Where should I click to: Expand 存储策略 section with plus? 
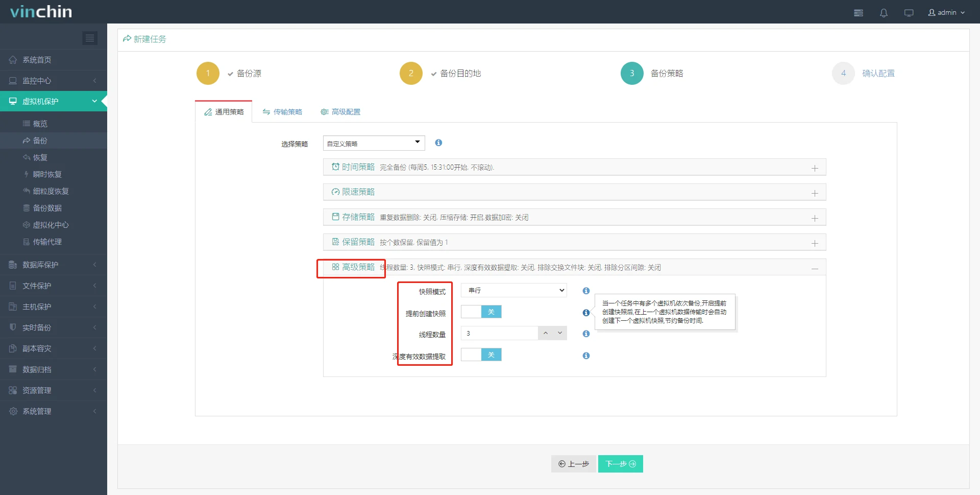[x=815, y=218]
